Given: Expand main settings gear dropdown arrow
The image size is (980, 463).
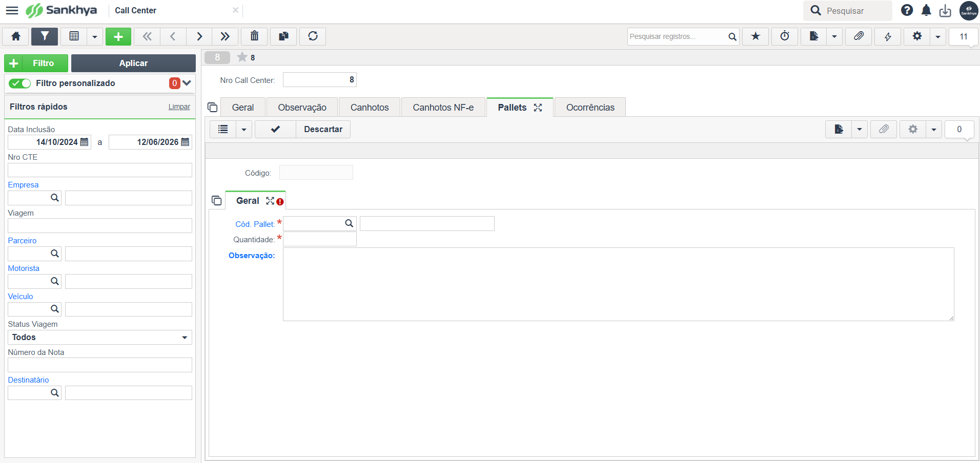Looking at the screenshot, I should pos(938,36).
